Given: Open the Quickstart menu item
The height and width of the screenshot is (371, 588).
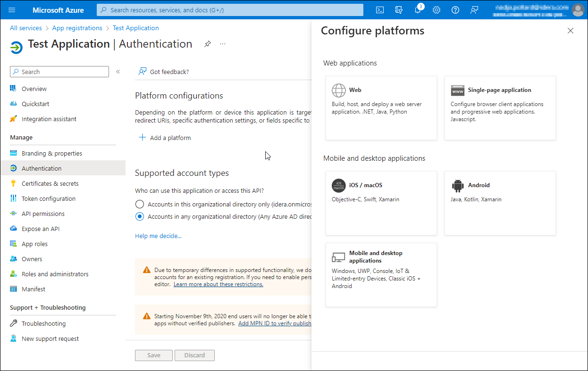Looking at the screenshot, I should (63, 104).
